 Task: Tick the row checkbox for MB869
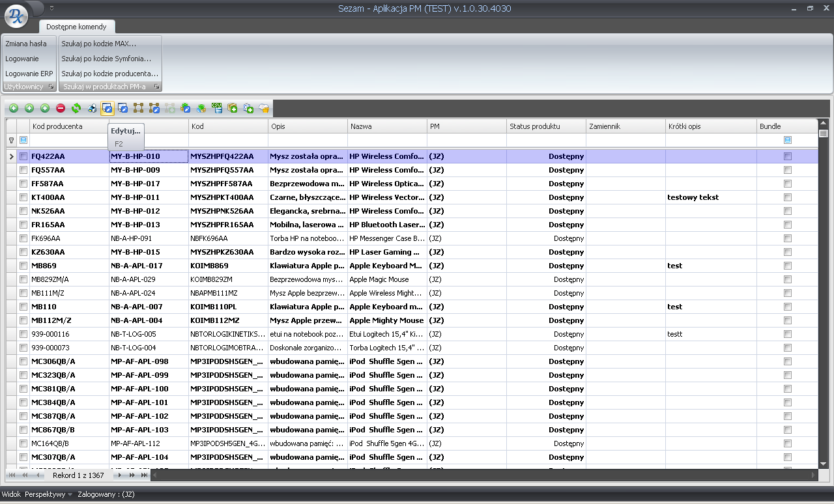coord(23,266)
